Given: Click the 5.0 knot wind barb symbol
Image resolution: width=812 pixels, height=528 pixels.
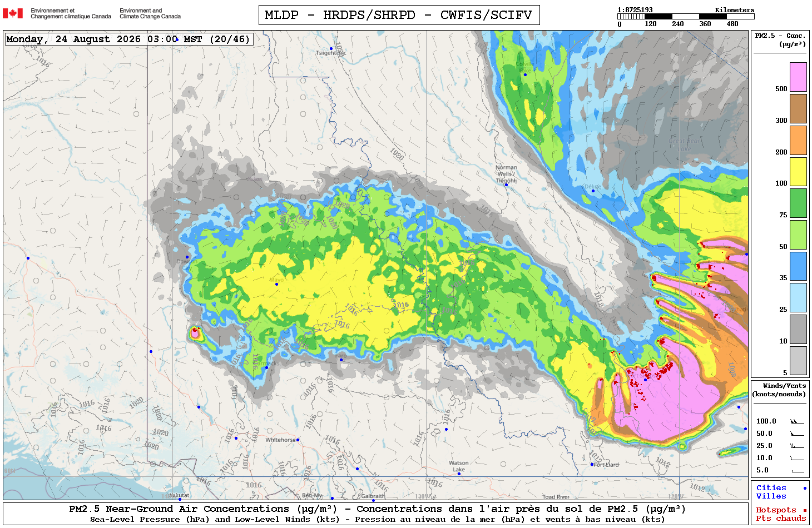Looking at the screenshot, I should coord(797,470).
